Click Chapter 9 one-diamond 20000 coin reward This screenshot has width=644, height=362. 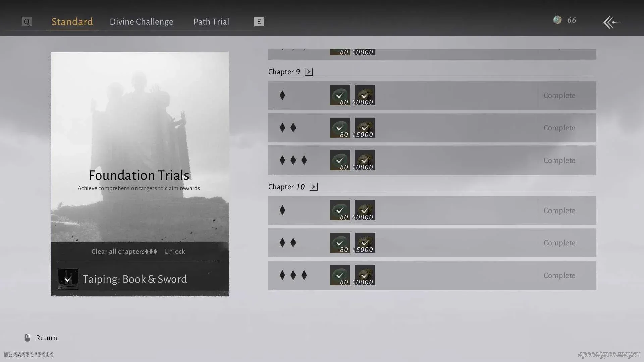click(x=365, y=95)
